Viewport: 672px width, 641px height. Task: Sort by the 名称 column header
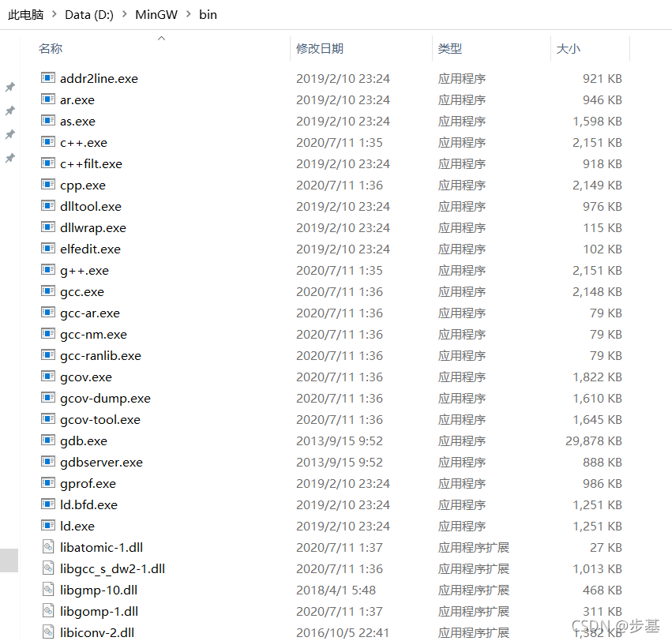tap(51, 48)
